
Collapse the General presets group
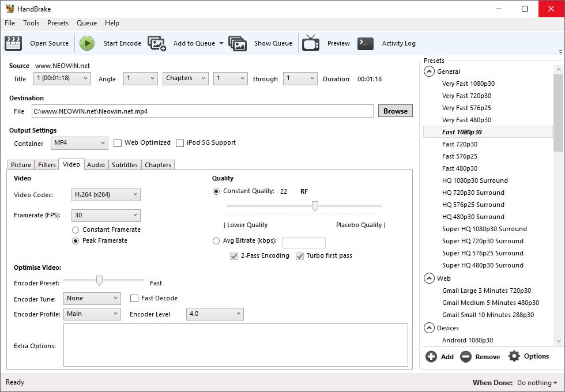point(429,71)
